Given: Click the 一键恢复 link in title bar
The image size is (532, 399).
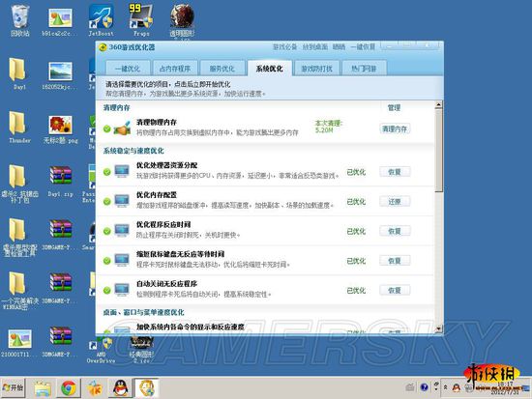Looking at the screenshot, I should (363, 46).
